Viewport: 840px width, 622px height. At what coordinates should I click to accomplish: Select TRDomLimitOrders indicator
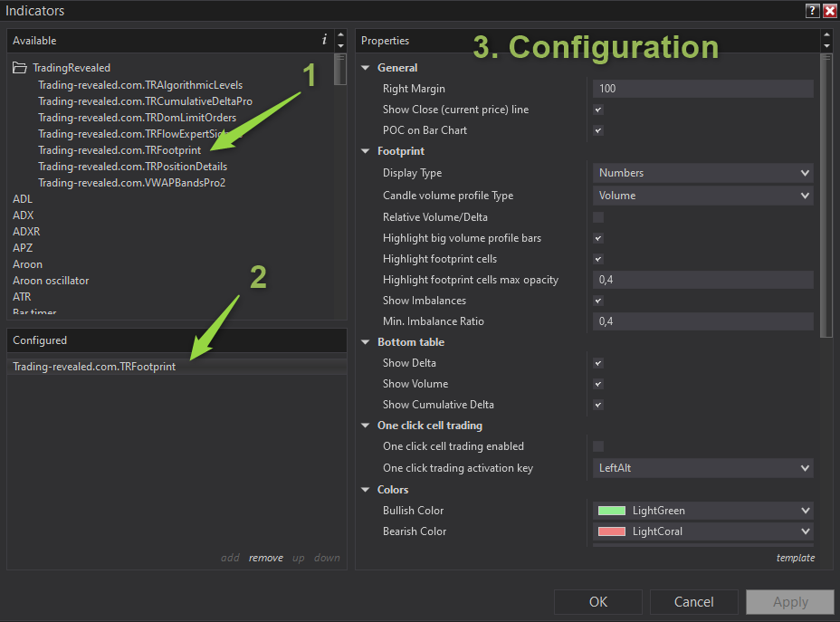138,118
